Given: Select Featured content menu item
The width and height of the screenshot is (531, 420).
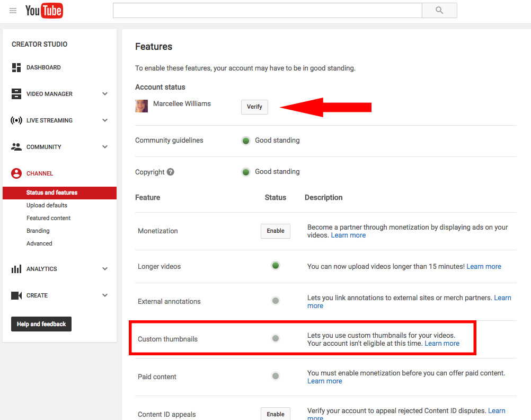Looking at the screenshot, I should pos(48,218).
